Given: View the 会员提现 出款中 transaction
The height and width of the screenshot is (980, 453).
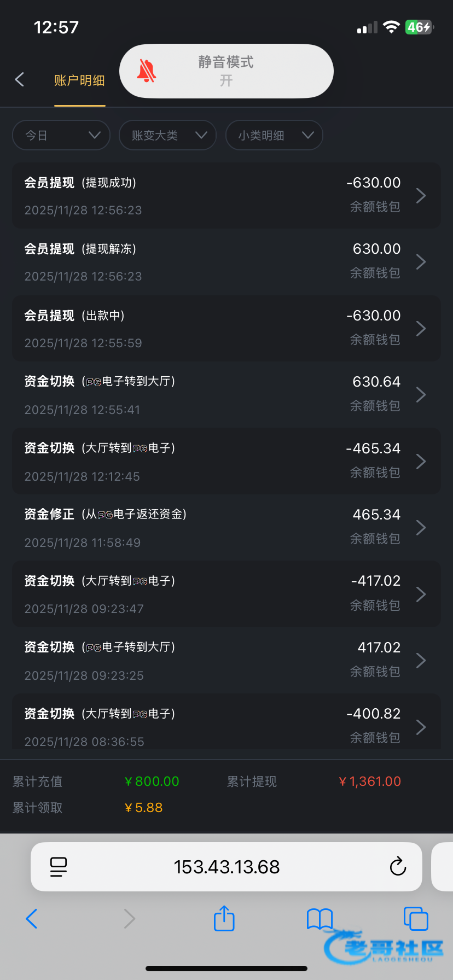Looking at the screenshot, I should point(226,329).
